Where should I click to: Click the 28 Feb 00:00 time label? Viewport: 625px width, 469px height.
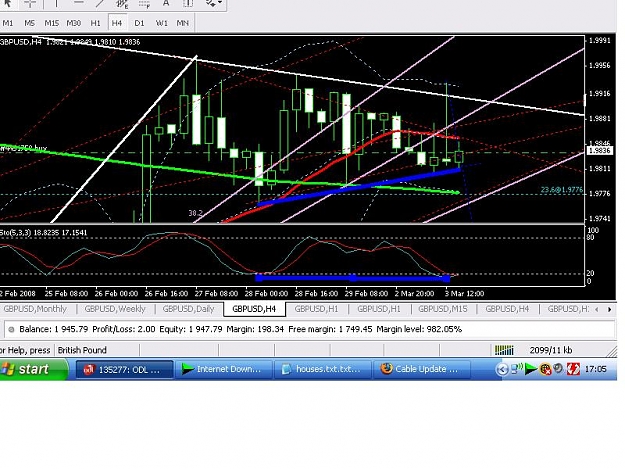tap(266, 294)
